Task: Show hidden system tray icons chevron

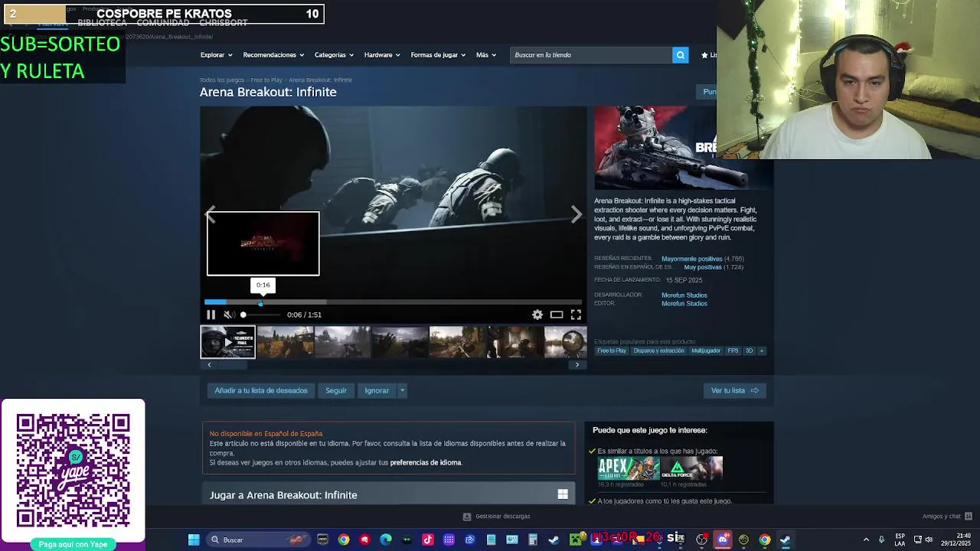Action: pos(866,540)
